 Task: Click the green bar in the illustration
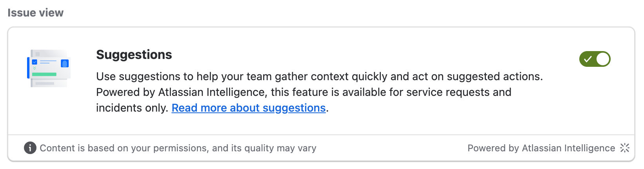44,74
